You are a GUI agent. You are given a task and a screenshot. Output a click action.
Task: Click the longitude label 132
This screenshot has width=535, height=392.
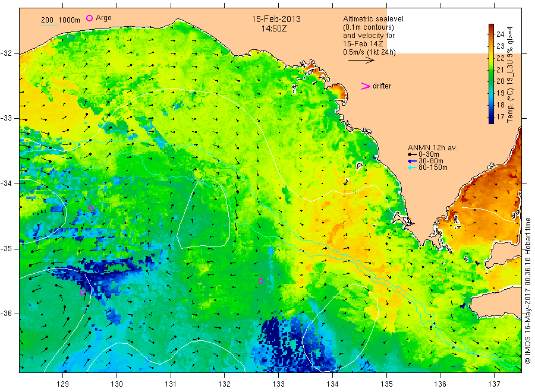pos(225,384)
